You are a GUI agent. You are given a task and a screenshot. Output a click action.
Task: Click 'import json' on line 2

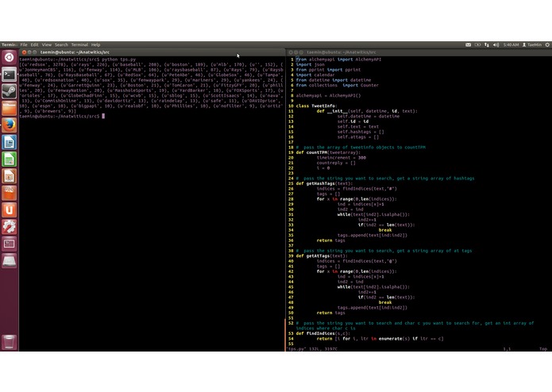310,65
